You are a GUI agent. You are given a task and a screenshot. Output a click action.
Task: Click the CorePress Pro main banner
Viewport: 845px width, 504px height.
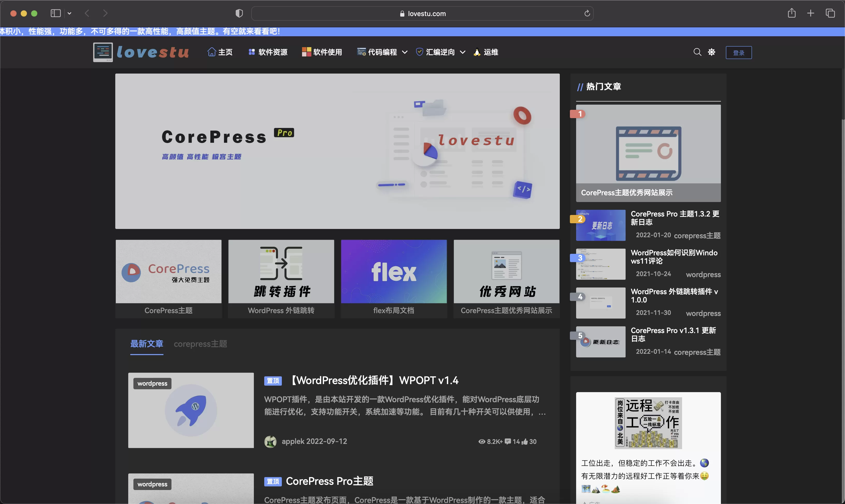337,151
